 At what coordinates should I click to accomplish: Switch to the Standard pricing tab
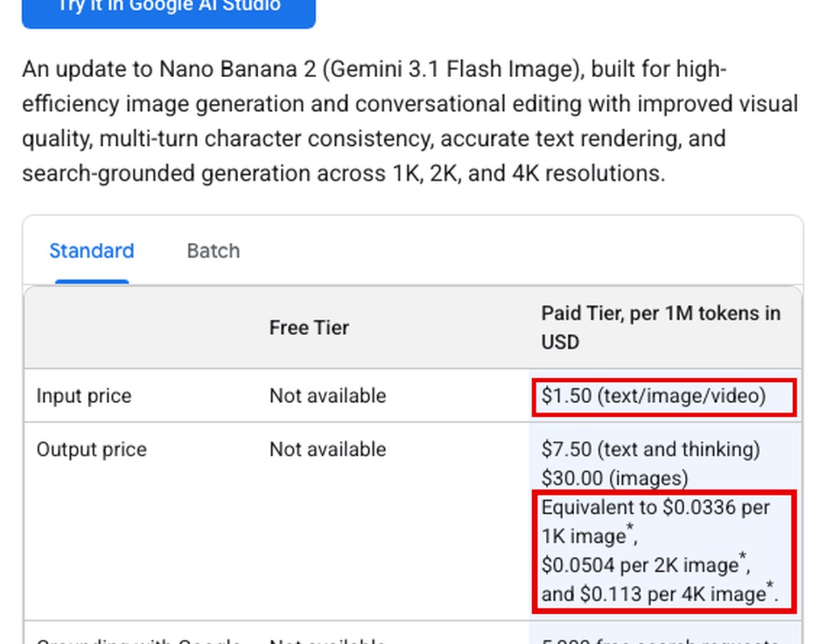(x=92, y=251)
